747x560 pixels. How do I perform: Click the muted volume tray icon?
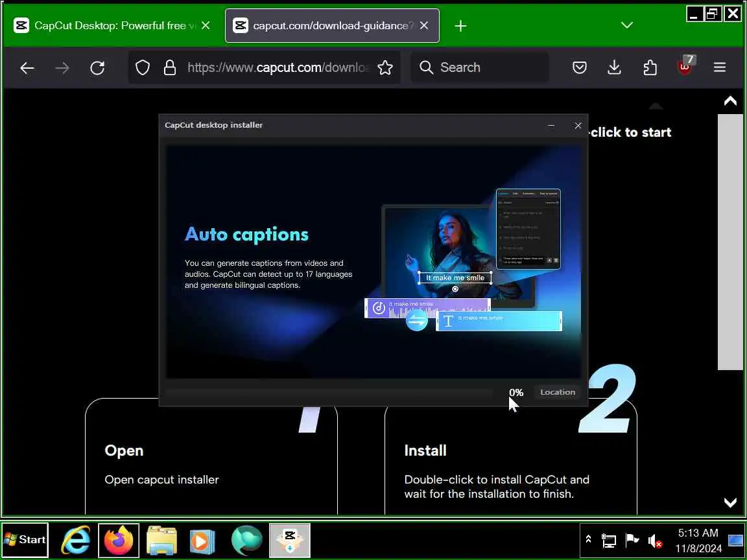655,541
